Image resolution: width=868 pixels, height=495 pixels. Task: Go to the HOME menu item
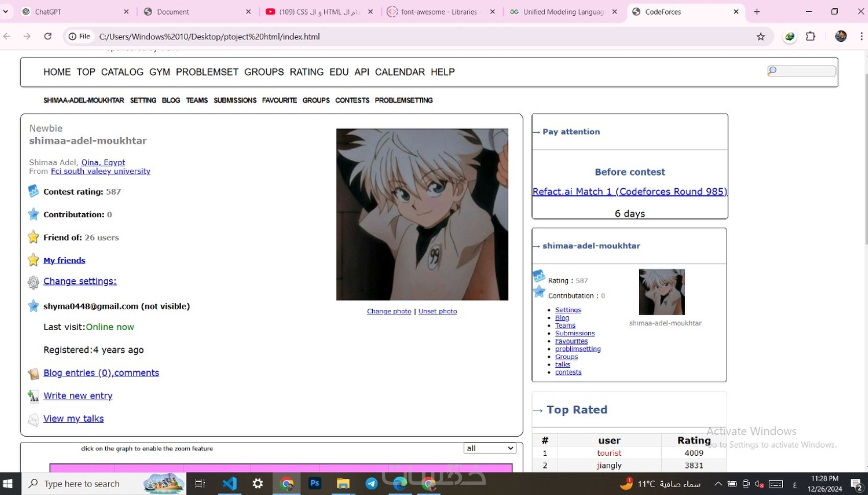pos(57,72)
